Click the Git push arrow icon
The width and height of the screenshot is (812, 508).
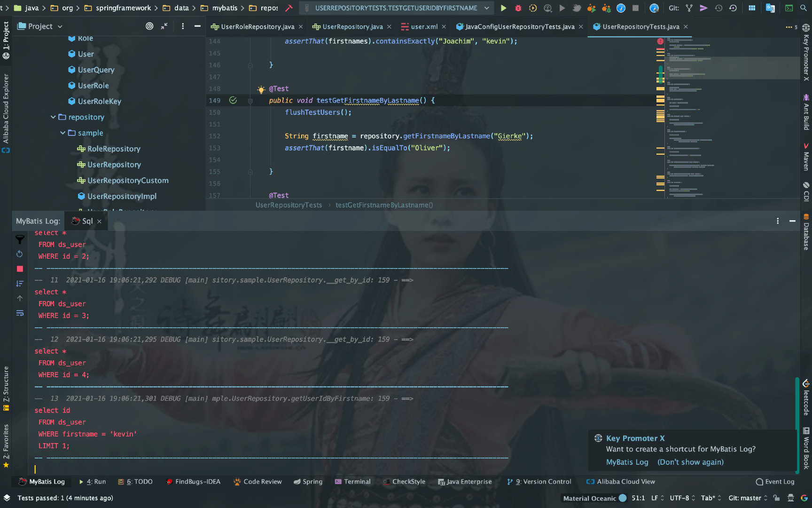click(703, 8)
